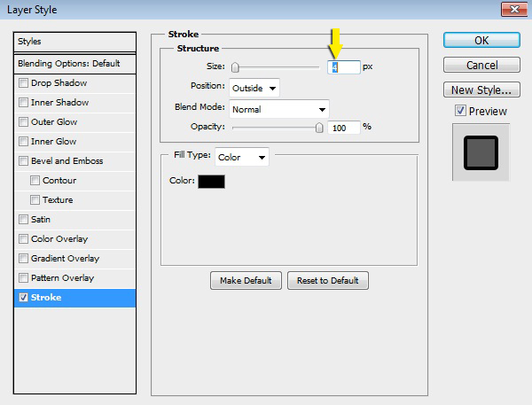This screenshot has width=532, height=405.
Task: Click the Size slider handle
Action: click(x=235, y=67)
